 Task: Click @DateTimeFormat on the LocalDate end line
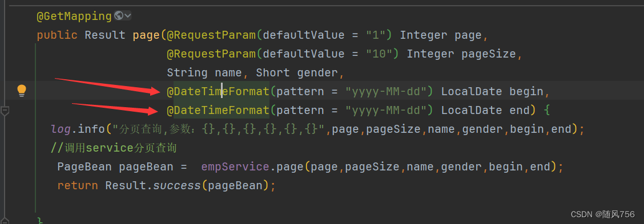[x=218, y=111]
